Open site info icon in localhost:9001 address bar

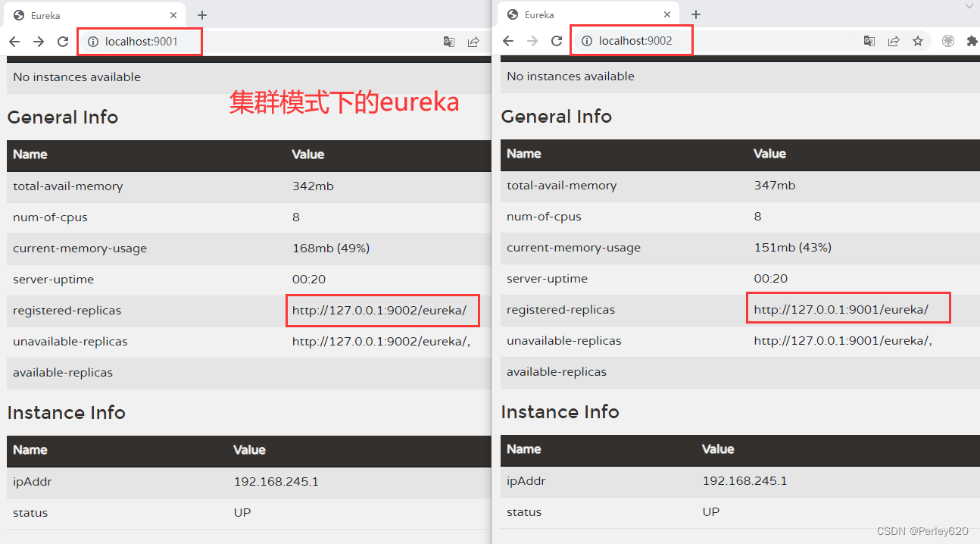pyautogui.click(x=93, y=42)
